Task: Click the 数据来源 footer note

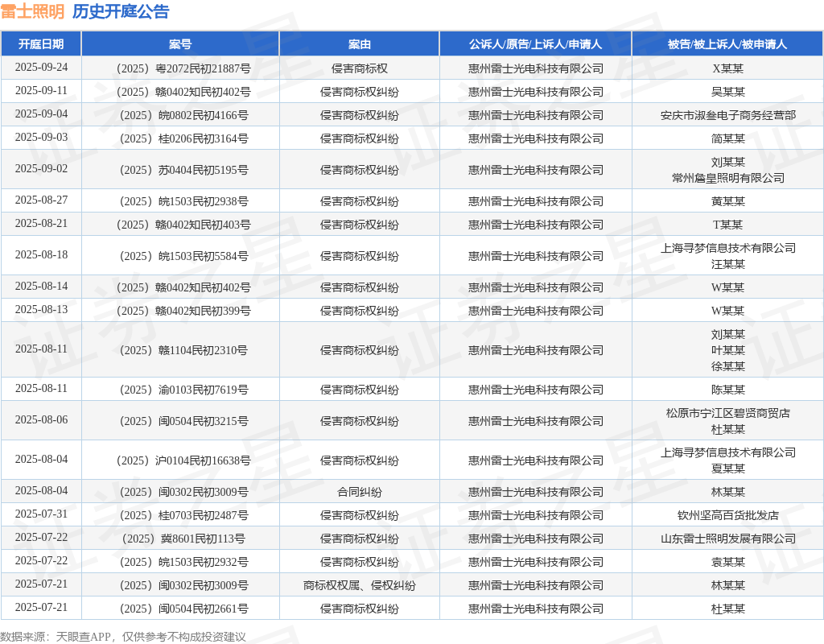Action: (123, 637)
